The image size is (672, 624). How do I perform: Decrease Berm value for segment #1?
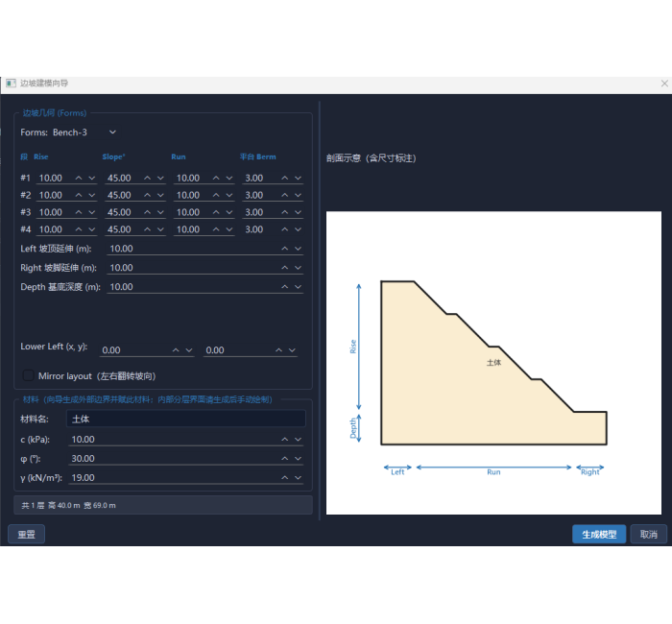pos(299,178)
